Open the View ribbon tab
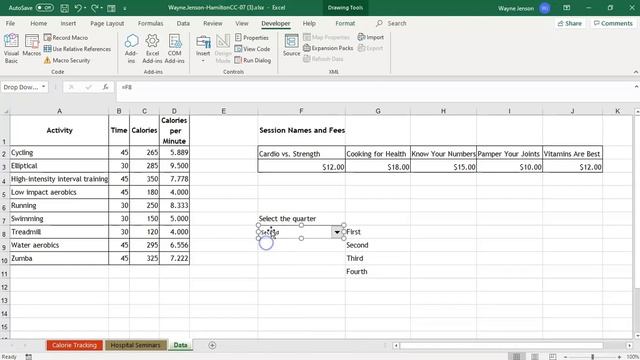This screenshot has width=640, height=360. tap(242, 23)
